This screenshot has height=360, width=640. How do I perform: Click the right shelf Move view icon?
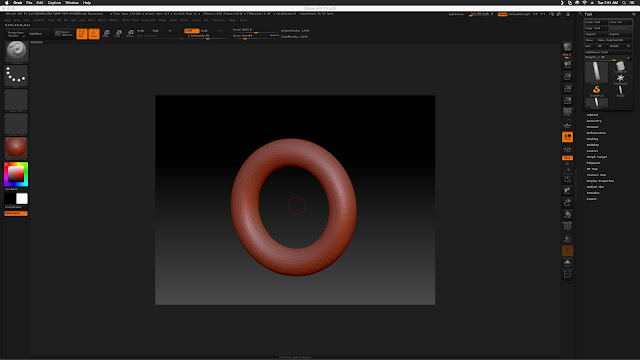click(x=567, y=191)
